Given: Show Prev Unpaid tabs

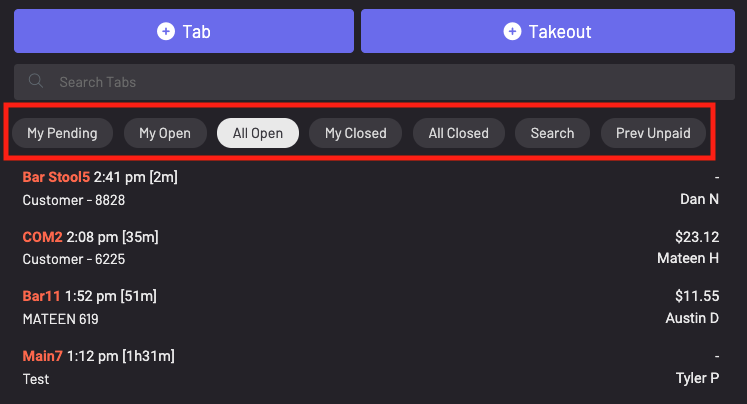Looking at the screenshot, I should tap(653, 133).
